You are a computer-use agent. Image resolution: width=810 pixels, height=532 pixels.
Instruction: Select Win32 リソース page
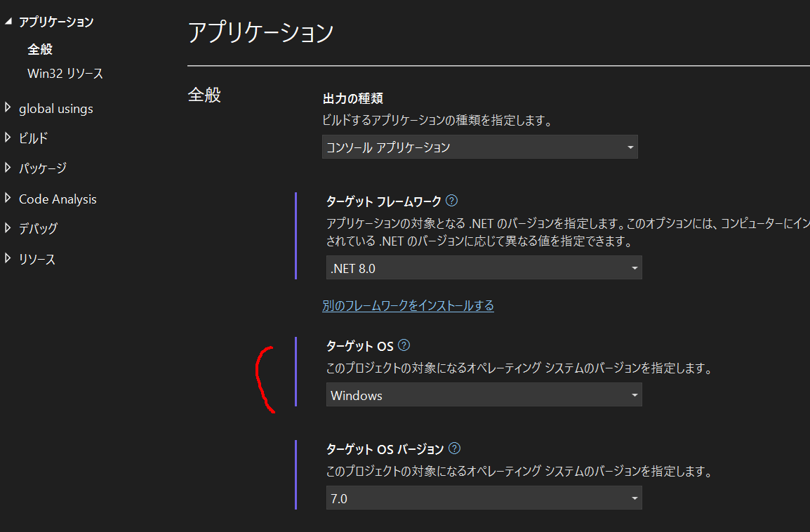(65, 74)
